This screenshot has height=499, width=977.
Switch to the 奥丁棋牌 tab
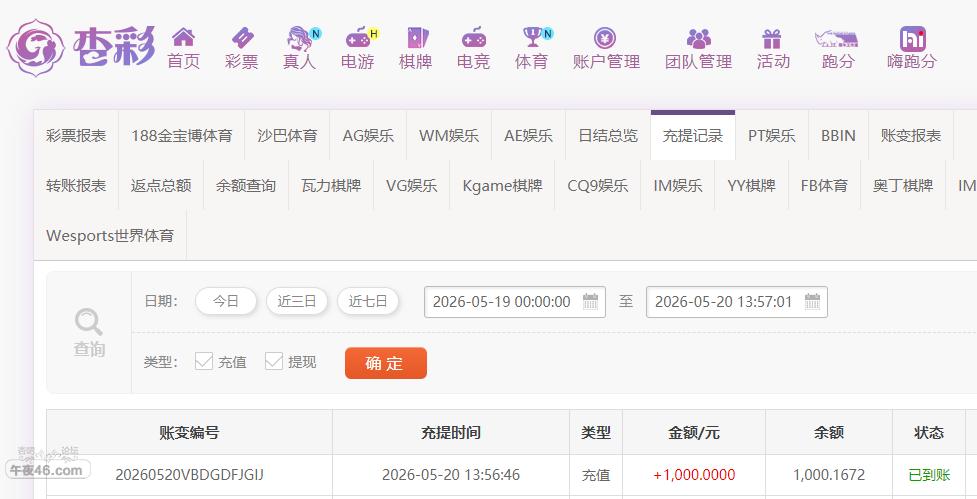903,185
